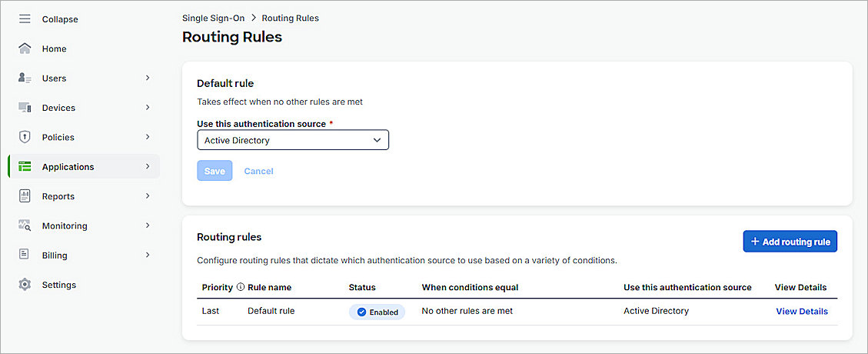Click the Home house icon
The image size is (868, 354).
click(x=25, y=48)
